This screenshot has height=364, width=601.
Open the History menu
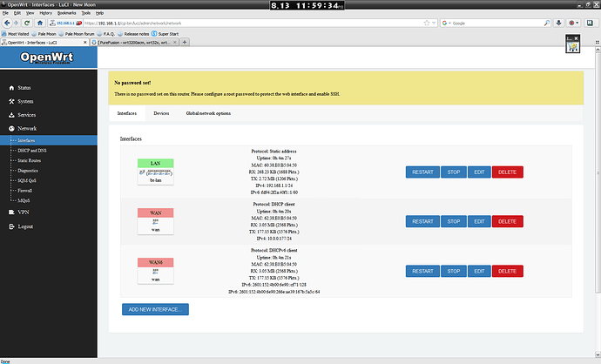[x=45, y=13]
